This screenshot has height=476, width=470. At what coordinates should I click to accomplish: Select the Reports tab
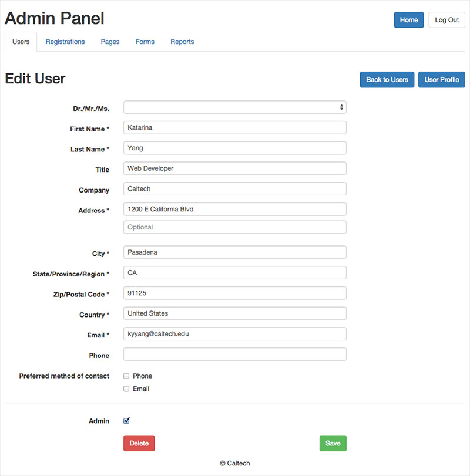(x=182, y=42)
